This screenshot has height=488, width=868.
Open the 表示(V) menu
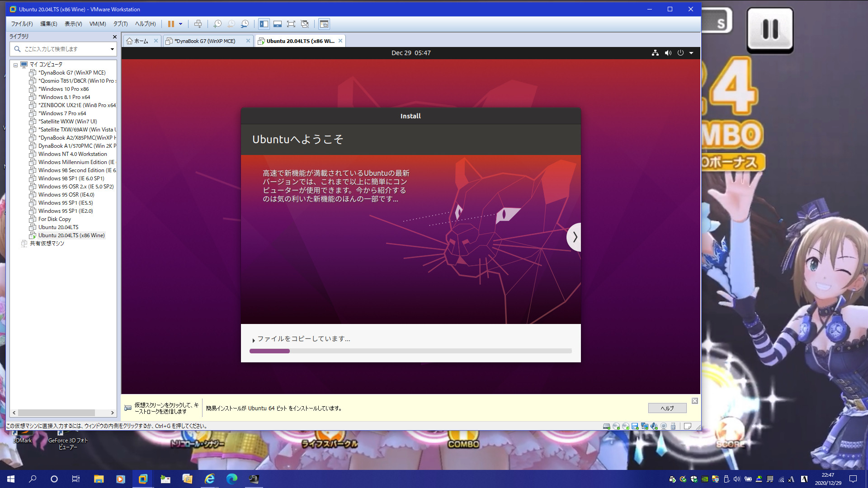pyautogui.click(x=73, y=24)
